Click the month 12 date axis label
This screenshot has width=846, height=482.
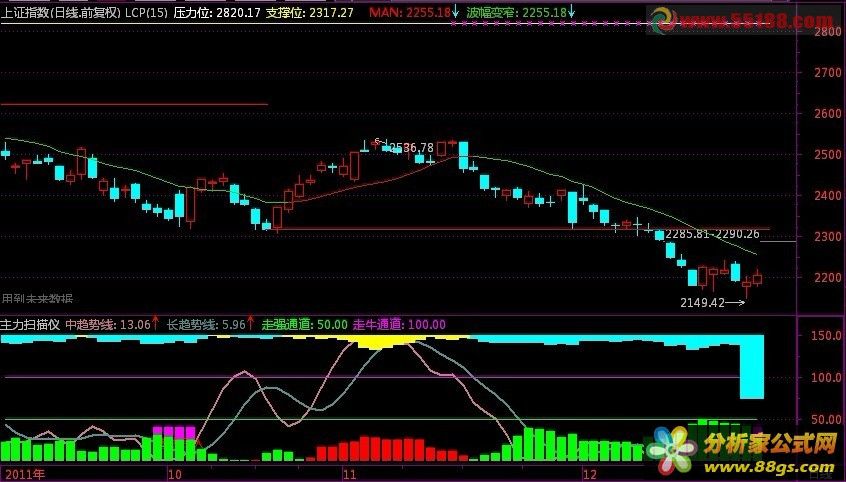pos(590,475)
